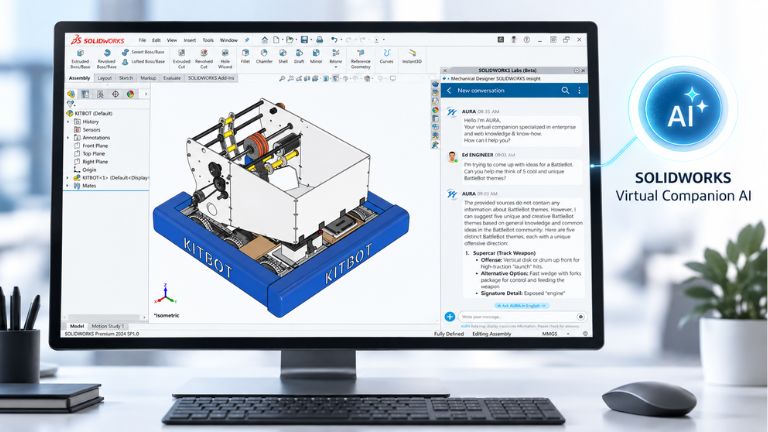Open the three-dot menu in AURA panel

pos(579,91)
